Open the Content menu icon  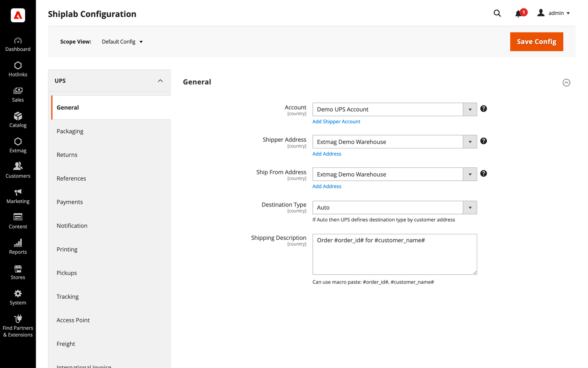tap(18, 217)
